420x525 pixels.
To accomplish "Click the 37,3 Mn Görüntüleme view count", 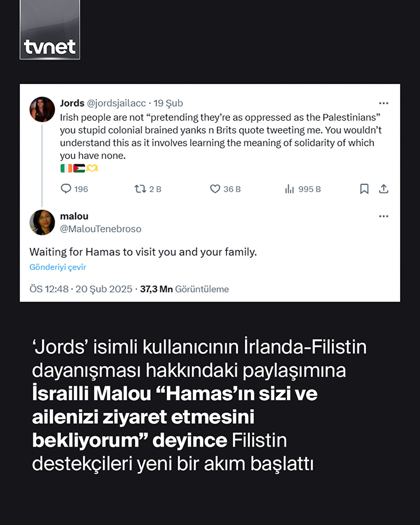I will tap(184, 289).
